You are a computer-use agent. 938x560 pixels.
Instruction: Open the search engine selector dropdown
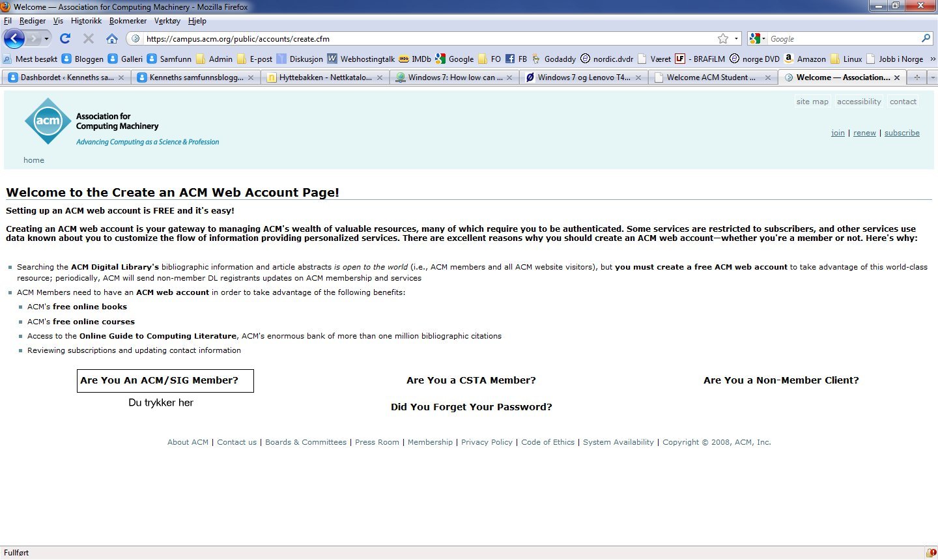(x=757, y=38)
